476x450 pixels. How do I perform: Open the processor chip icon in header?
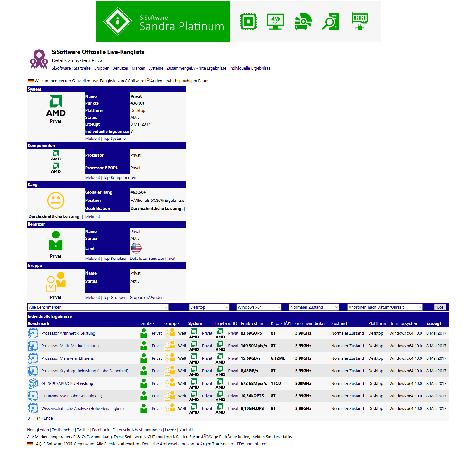248,21
